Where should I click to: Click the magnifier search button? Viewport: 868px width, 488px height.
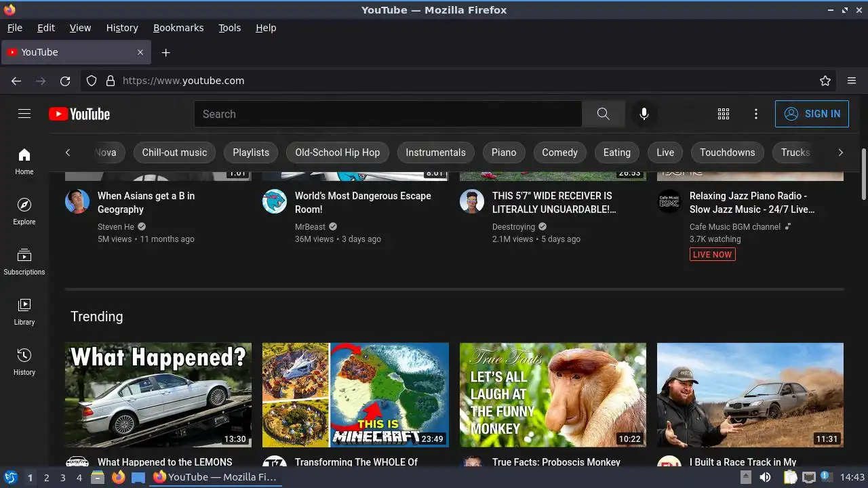(604, 114)
